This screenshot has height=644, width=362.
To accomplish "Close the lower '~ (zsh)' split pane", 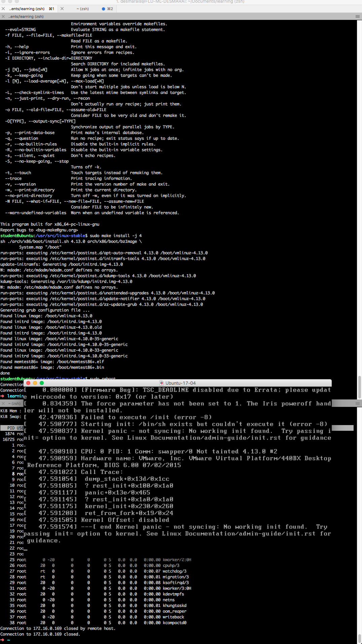I will pyautogui.click(x=3, y=403).
